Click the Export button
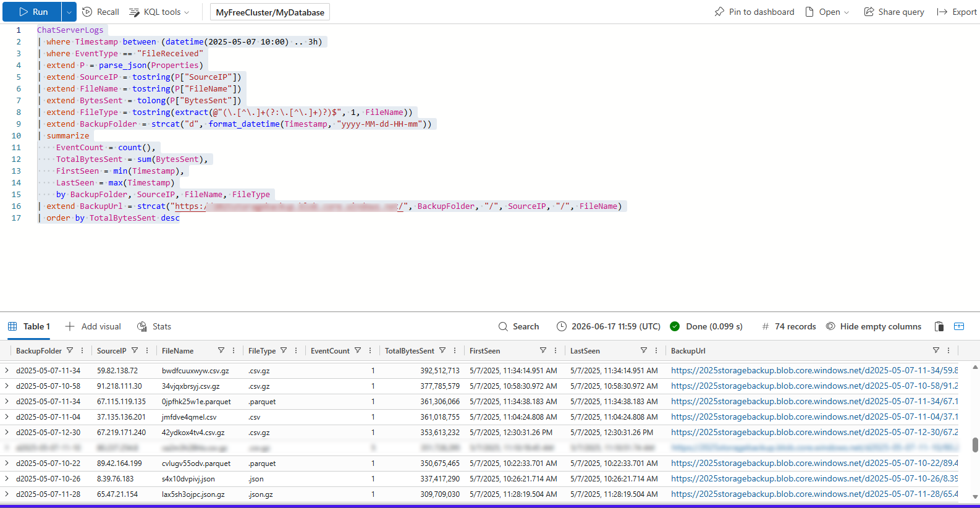Screen dimensions: 980x508 (957, 12)
